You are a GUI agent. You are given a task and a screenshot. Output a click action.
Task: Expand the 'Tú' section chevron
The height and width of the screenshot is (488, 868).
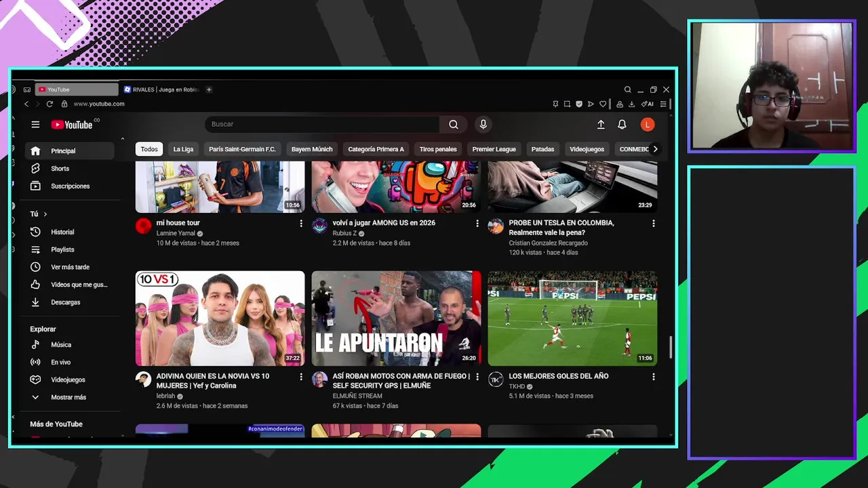tap(45, 214)
